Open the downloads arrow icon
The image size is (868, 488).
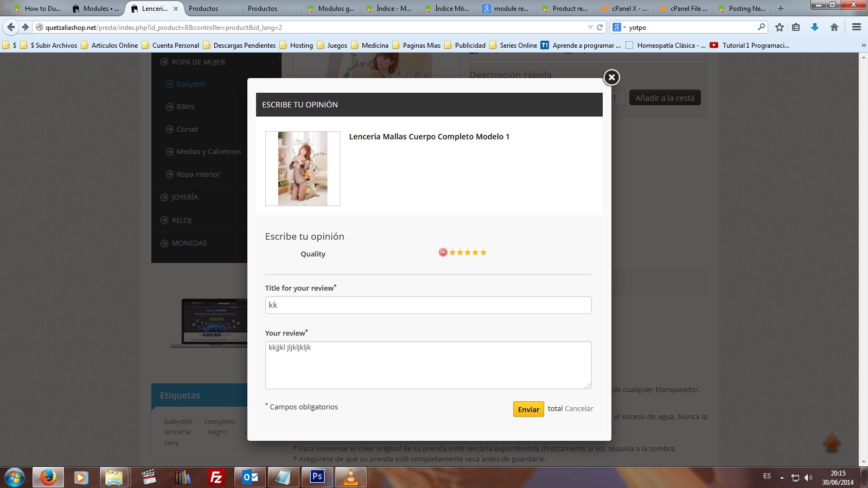pyautogui.click(x=815, y=27)
